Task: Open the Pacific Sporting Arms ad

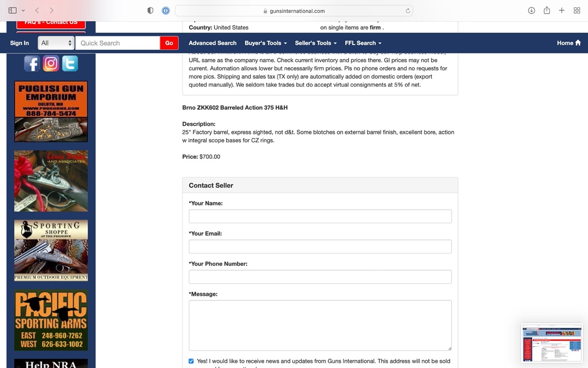Action: click(x=51, y=320)
